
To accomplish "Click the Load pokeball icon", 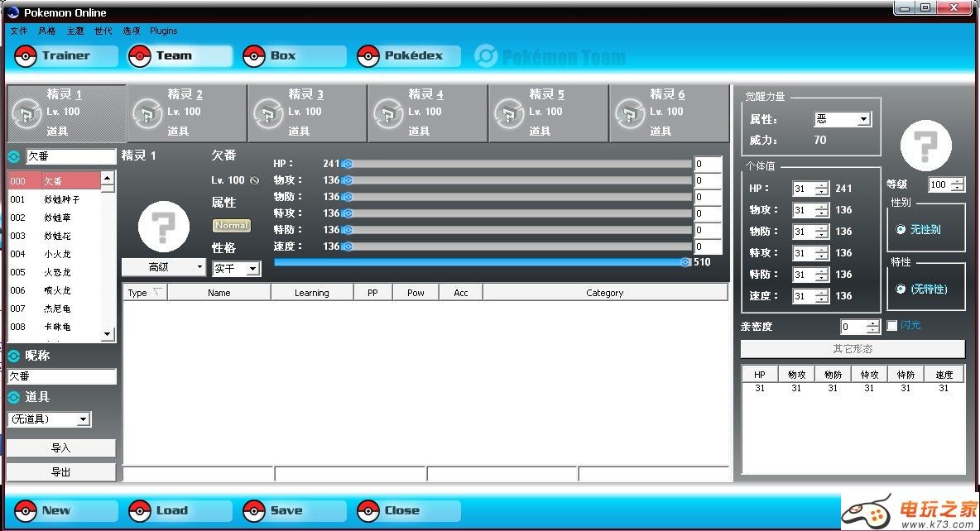I will tap(140, 510).
